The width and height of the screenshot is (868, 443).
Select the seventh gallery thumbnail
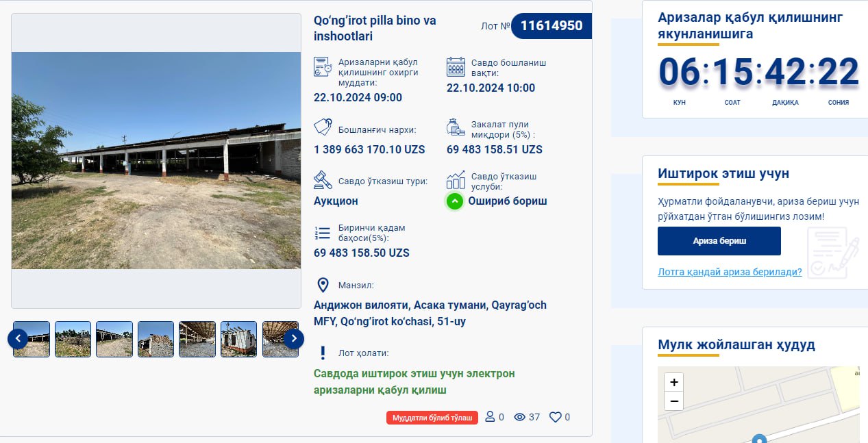(280, 339)
